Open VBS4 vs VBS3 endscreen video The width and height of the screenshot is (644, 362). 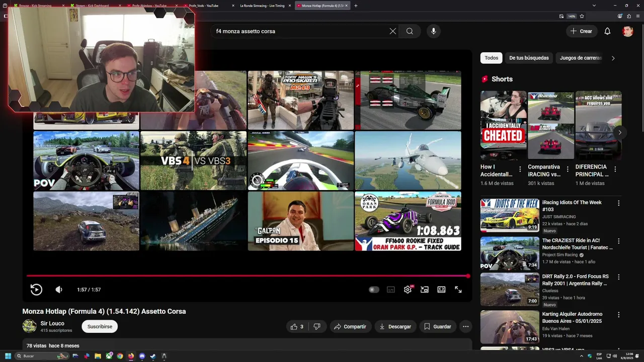pyautogui.click(x=193, y=161)
